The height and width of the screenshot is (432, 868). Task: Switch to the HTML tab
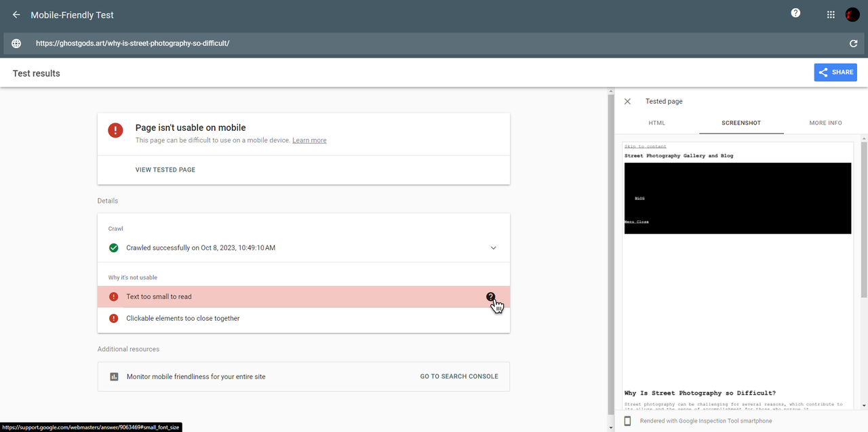[x=657, y=123]
